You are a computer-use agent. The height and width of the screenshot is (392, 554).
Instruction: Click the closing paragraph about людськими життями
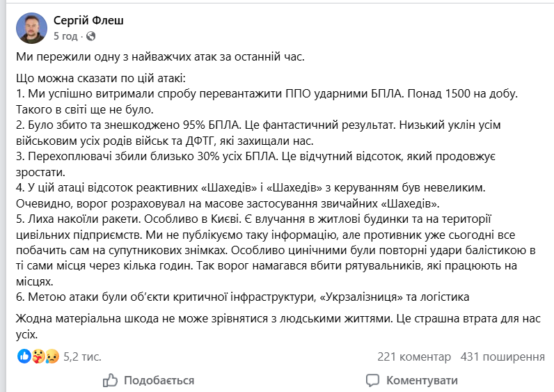(x=278, y=327)
